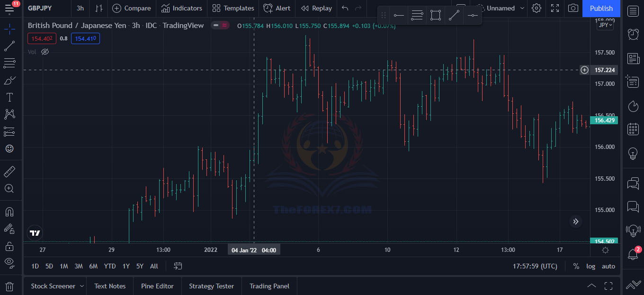The width and height of the screenshot is (644, 295).
Task: Expand the Unnamed layout dropdown
Action: (x=522, y=8)
